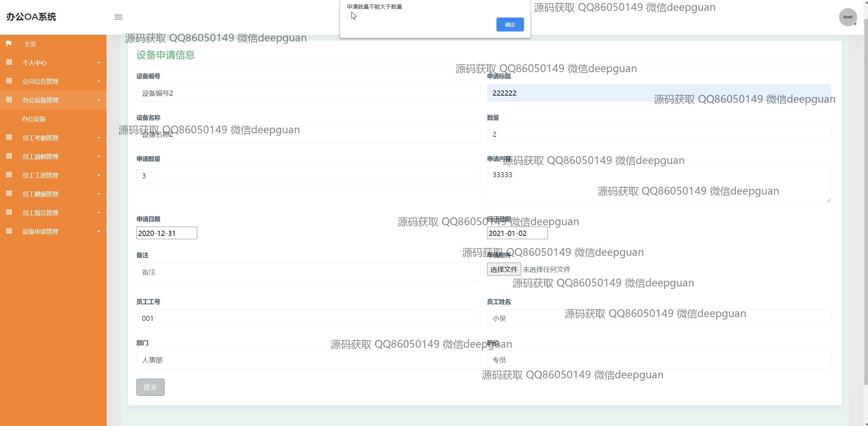
Task: Click the hamburger menu toggle icon
Action: click(x=118, y=17)
